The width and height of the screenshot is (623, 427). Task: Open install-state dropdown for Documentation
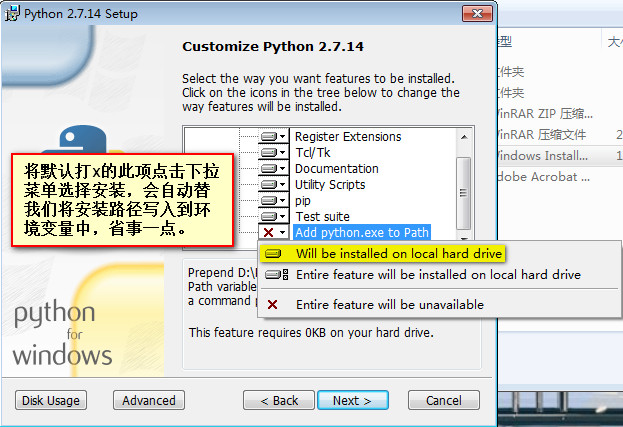point(273,168)
